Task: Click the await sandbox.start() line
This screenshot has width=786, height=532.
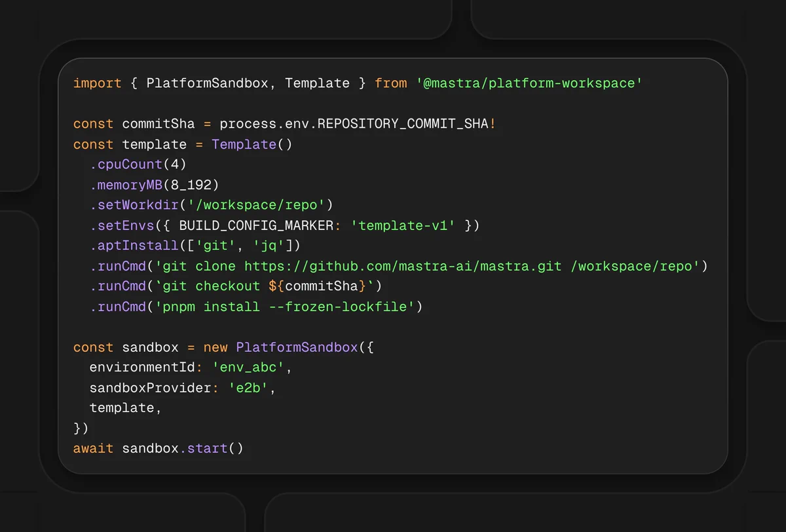Action: point(159,449)
